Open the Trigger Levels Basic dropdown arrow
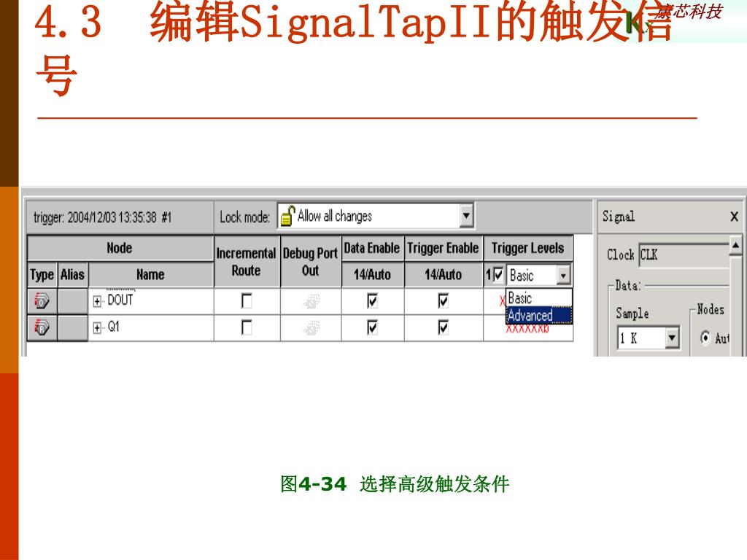The image size is (747, 560). pyautogui.click(x=563, y=275)
